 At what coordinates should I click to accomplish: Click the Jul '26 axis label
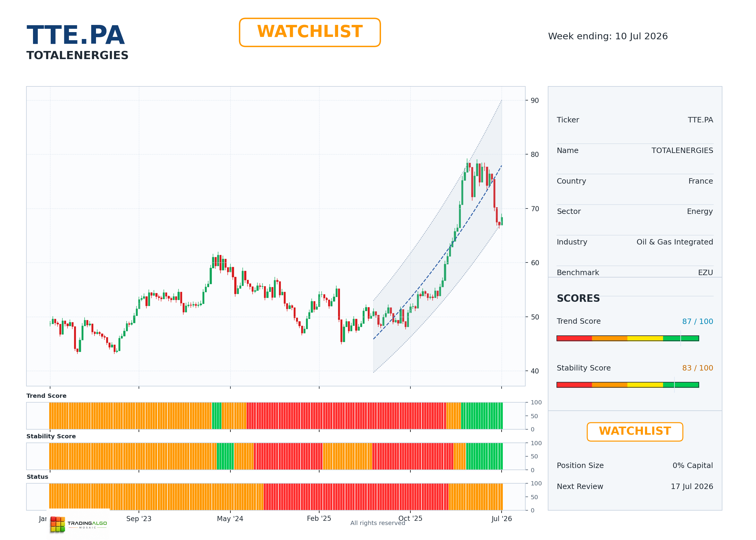502,519
